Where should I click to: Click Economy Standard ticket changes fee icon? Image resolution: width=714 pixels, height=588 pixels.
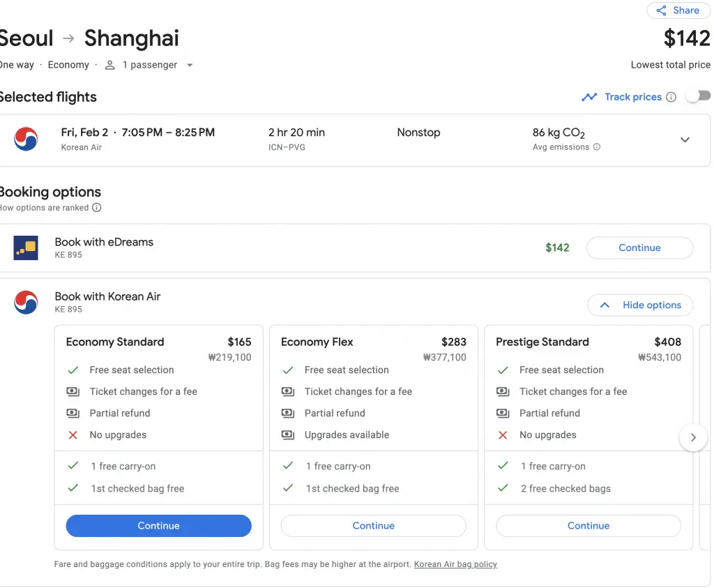point(73,392)
